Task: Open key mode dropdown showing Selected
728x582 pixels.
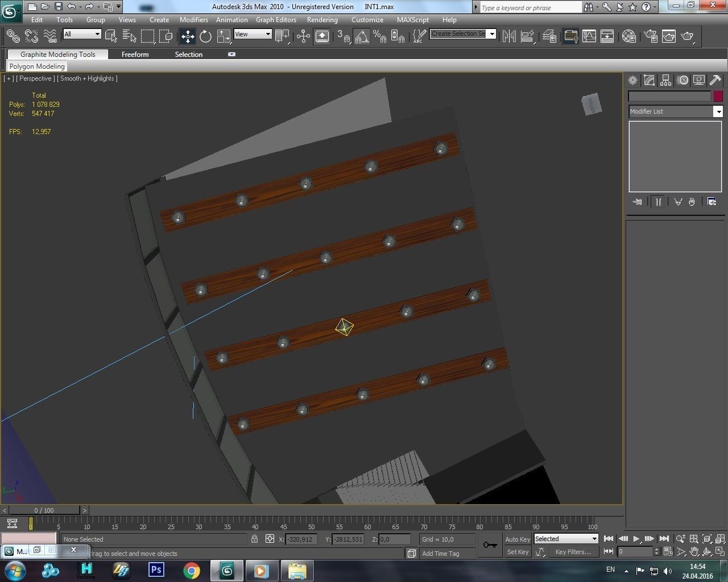Action: click(566, 539)
